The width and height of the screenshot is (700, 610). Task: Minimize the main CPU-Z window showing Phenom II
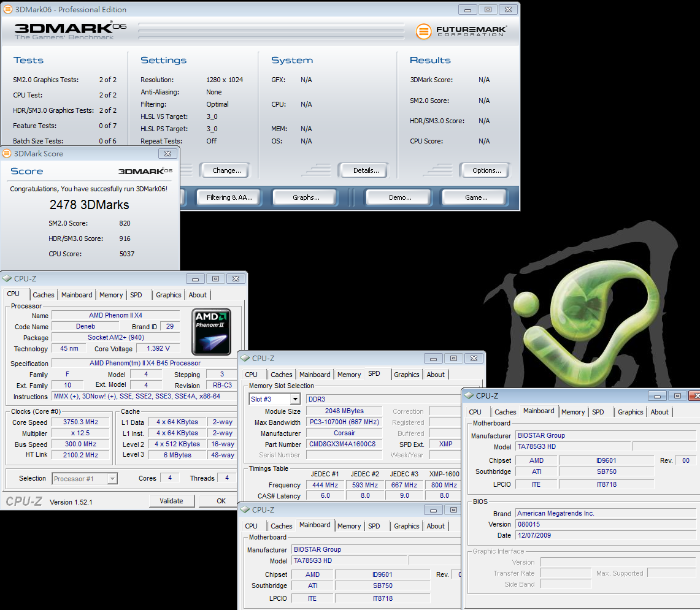(x=196, y=278)
